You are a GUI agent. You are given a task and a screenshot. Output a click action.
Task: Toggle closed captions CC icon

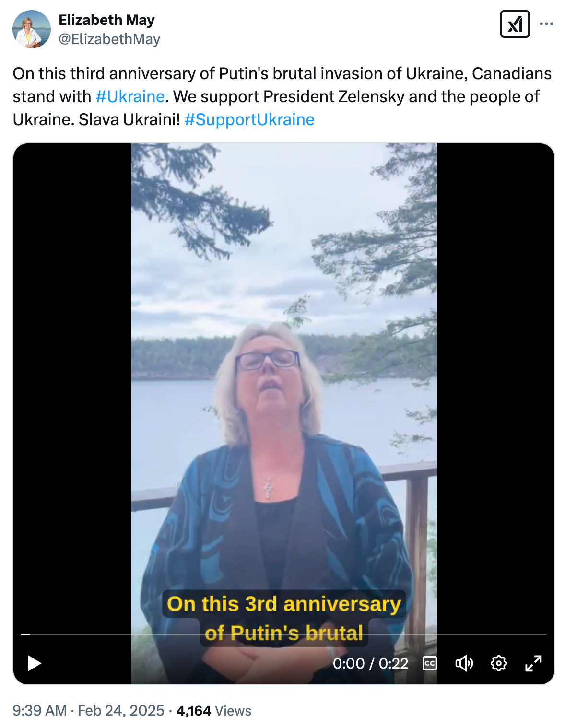(x=429, y=663)
